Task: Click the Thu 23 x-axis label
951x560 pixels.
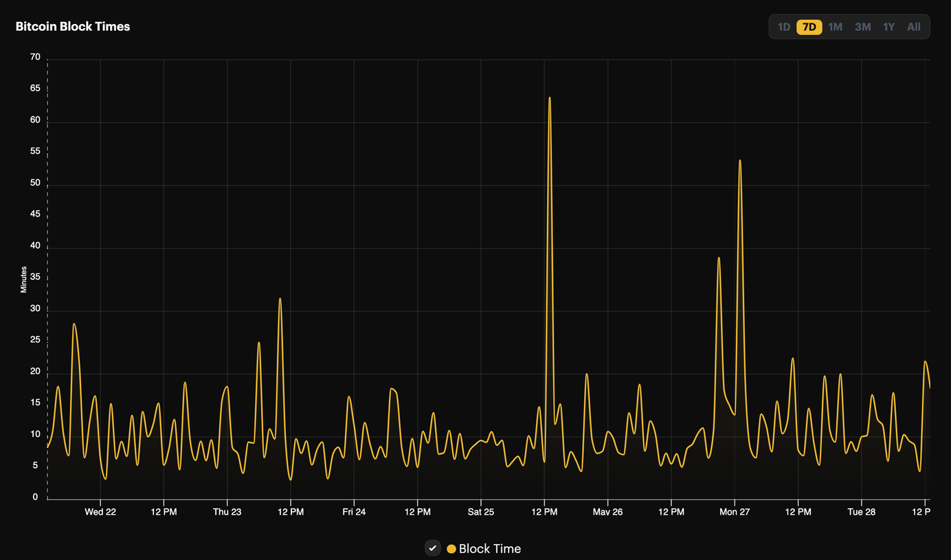Action: pos(227,512)
